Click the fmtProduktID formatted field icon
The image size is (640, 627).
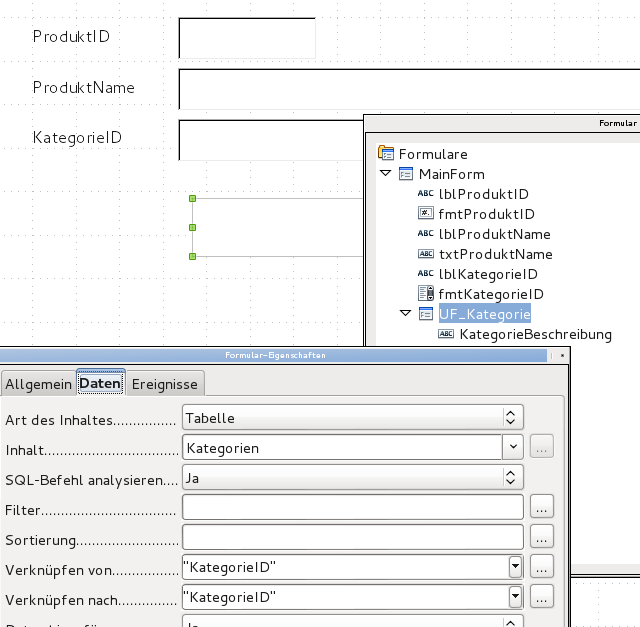click(x=426, y=213)
